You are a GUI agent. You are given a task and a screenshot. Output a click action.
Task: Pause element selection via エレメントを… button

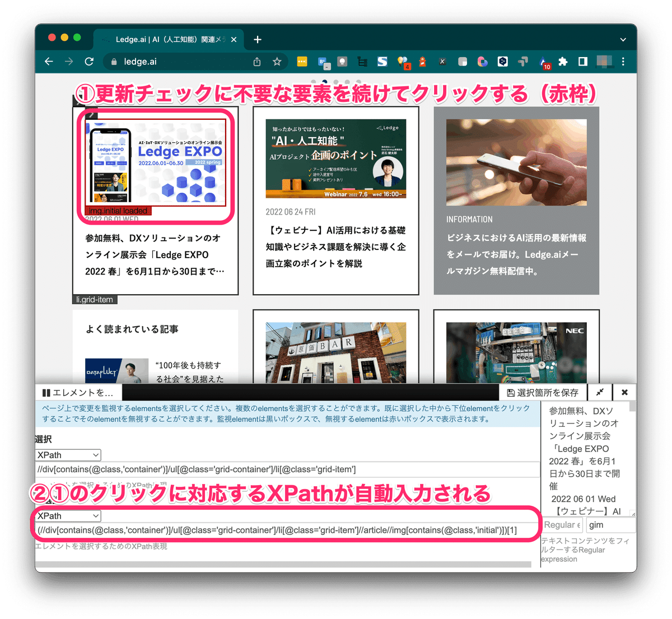[79, 393]
